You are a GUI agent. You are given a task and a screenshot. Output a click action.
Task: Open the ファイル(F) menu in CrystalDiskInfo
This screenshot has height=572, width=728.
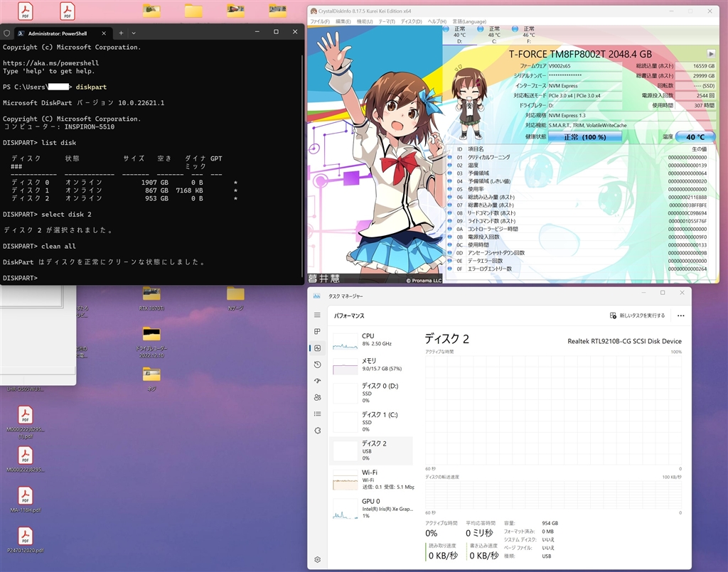pos(320,21)
